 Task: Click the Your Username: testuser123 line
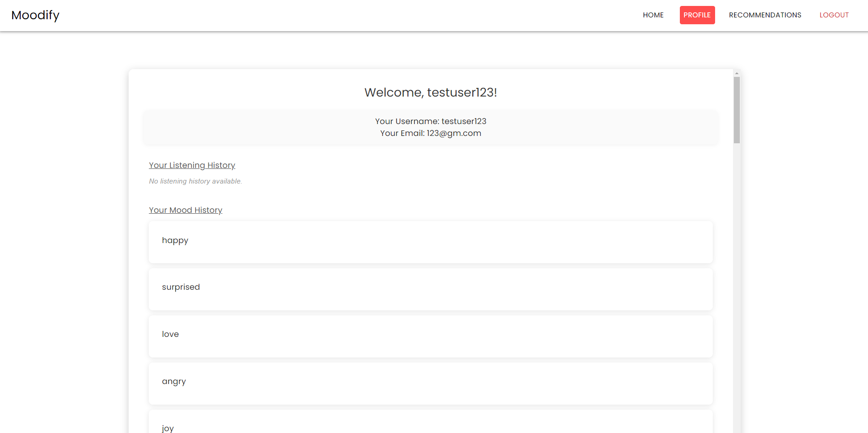(x=430, y=121)
